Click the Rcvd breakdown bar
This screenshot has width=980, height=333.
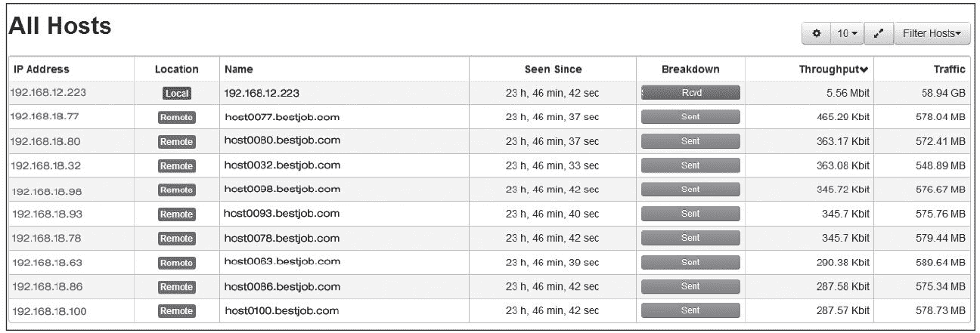[690, 93]
